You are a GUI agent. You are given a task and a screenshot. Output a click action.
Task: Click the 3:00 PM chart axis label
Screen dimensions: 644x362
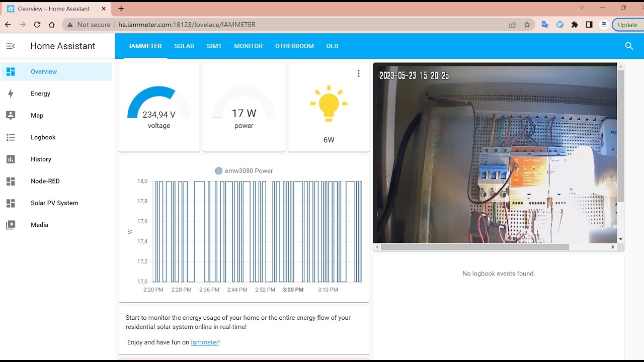[x=293, y=290]
